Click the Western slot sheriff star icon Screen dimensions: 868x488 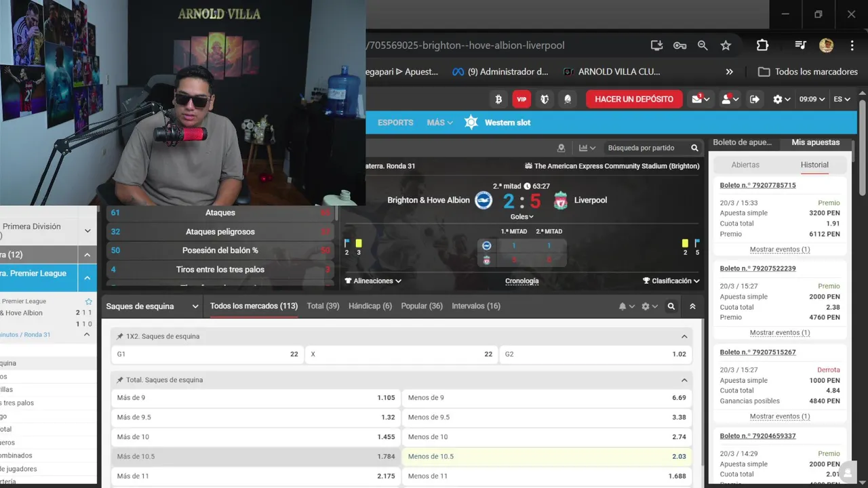tap(471, 122)
